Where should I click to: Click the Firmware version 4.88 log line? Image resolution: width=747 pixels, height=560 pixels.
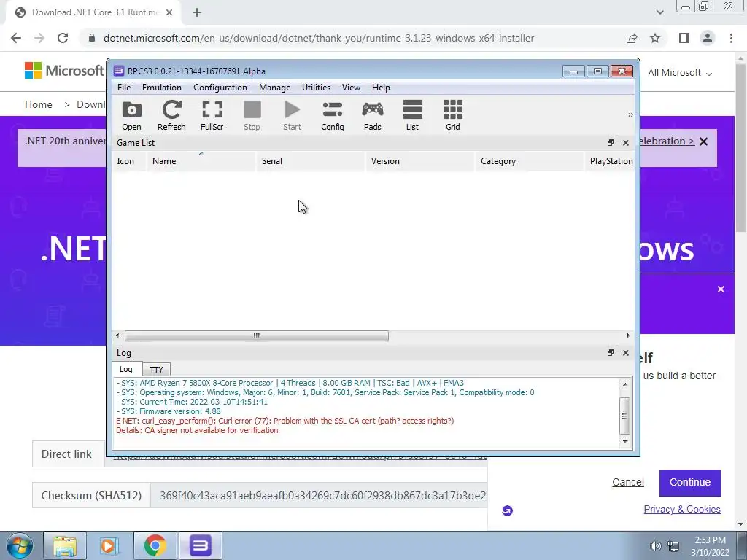coord(169,411)
